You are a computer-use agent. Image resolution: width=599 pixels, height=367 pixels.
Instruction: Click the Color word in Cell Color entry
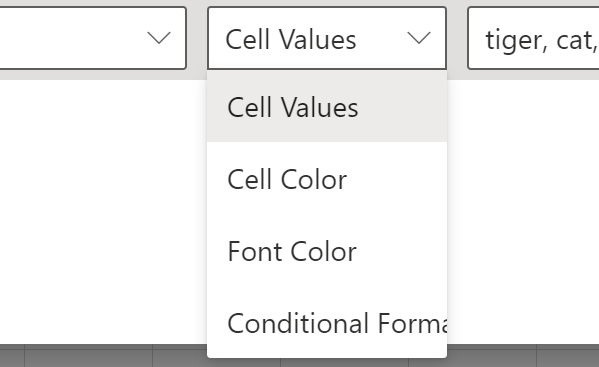[314, 179]
